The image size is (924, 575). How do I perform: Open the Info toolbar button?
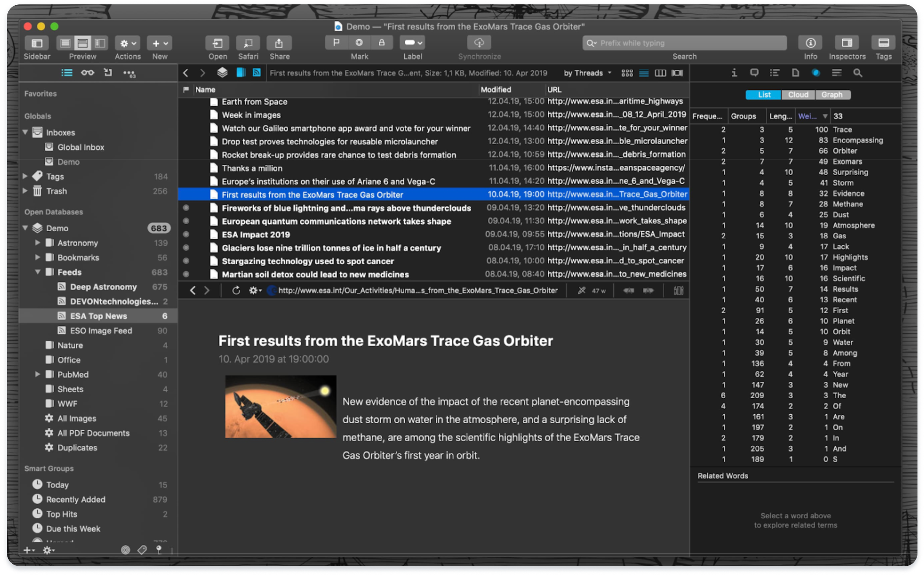[x=810, y=43]
